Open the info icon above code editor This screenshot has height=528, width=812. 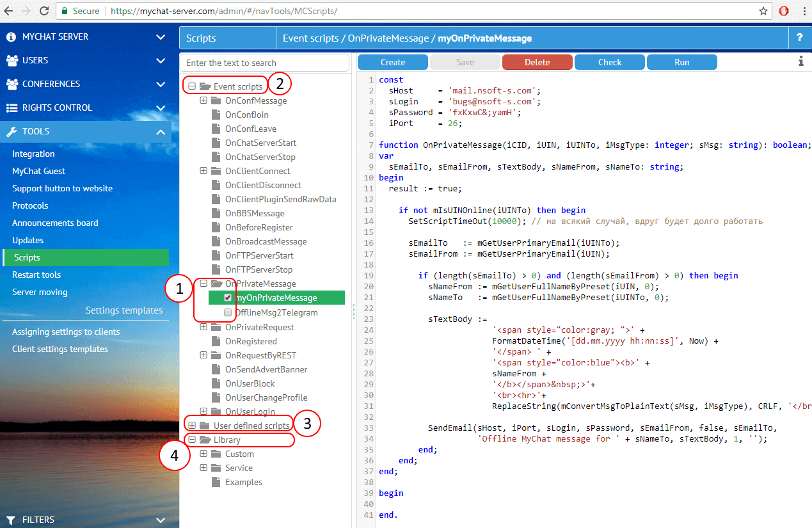[x=800, y=61]
